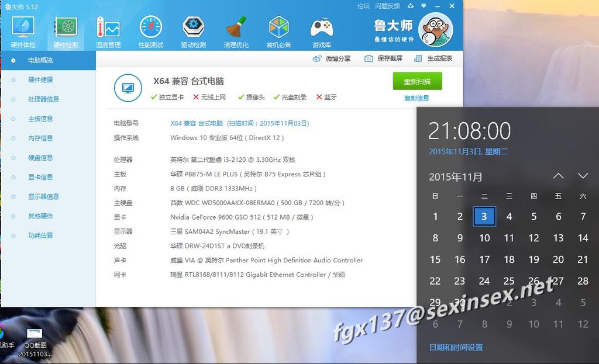Click the X64 兼容 台式电脑 heading
This screenshot has height=364, width=599.
tap(189, 81)
